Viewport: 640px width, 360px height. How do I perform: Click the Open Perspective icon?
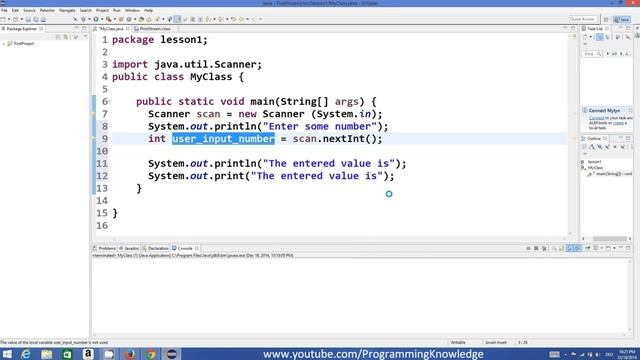pos(606,19)
